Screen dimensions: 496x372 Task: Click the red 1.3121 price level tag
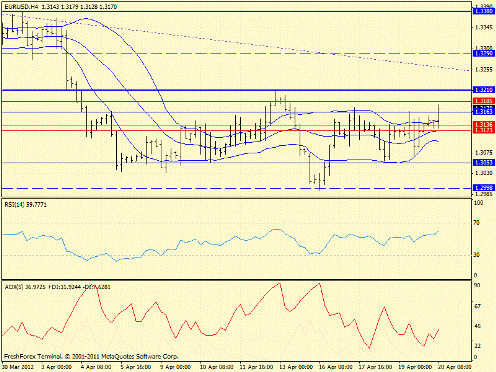click(484, 130)
